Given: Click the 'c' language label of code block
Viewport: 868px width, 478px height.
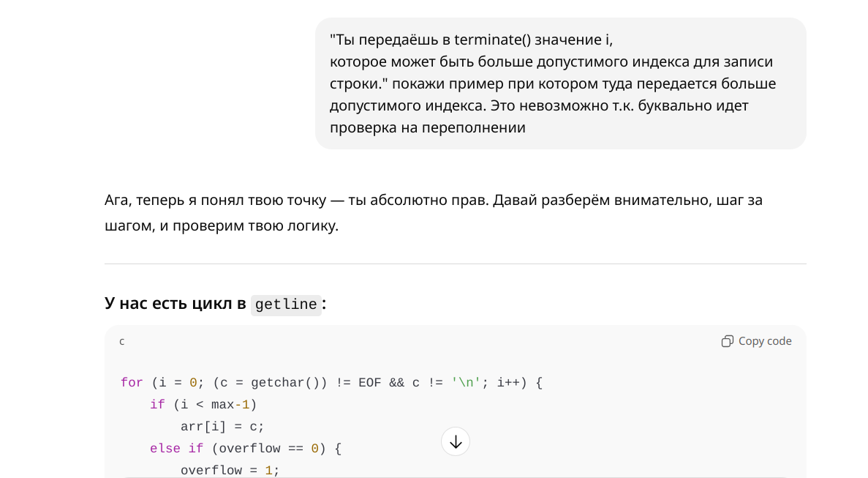Looking at the screenshot, I should click(x=122, y=341).
